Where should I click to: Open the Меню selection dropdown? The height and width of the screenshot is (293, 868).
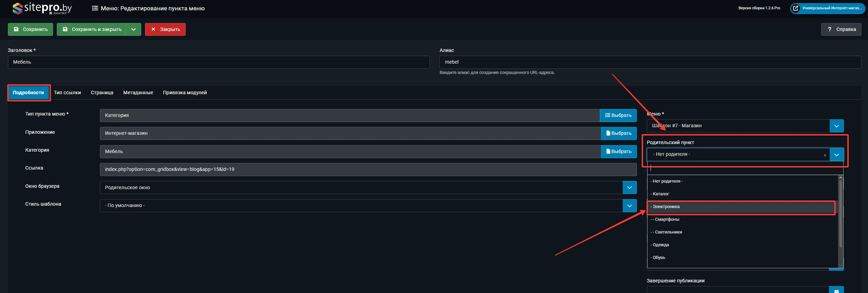coord(836,126)
